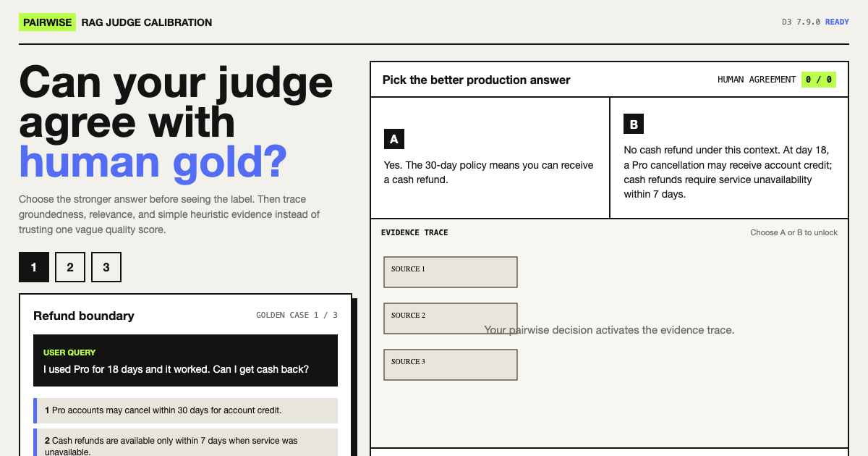Click the READY status indicator

click(x=837, y=22)
